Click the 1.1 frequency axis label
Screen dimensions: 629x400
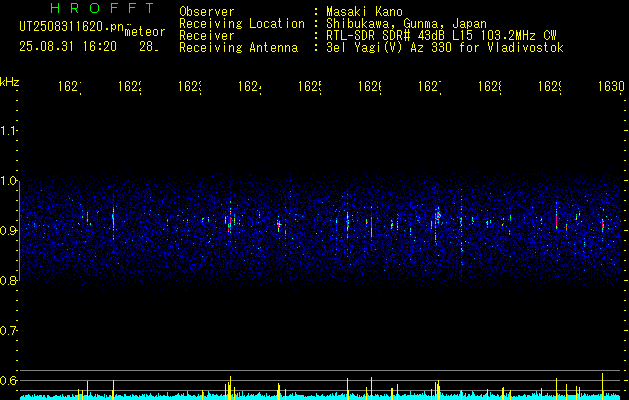click(x=8, y=131)
